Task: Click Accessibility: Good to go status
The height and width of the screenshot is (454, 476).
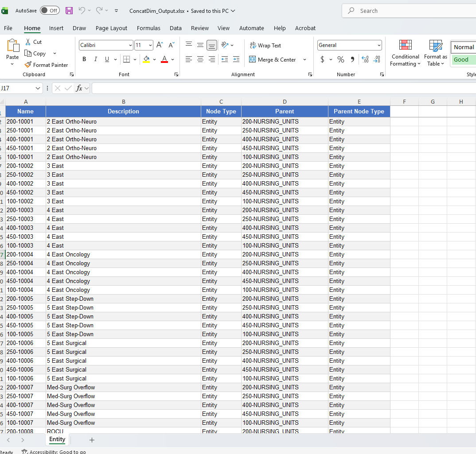Action: (x=54, y=452)
